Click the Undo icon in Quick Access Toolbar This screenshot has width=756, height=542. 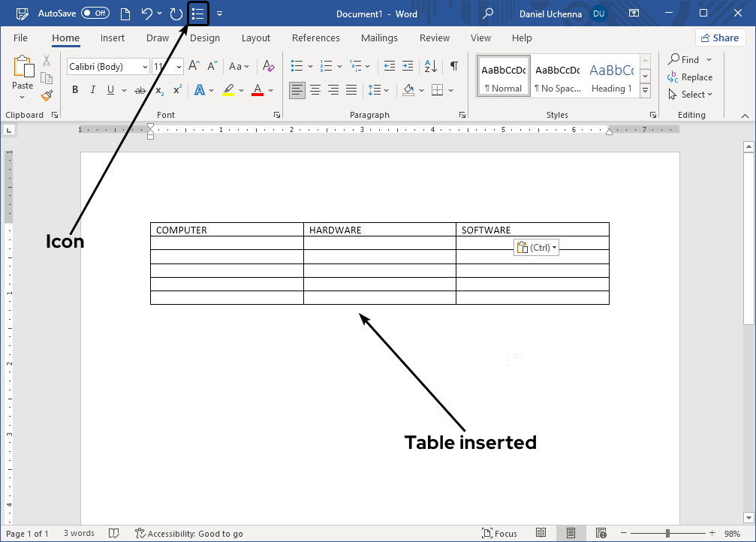(x=147, y=13)
